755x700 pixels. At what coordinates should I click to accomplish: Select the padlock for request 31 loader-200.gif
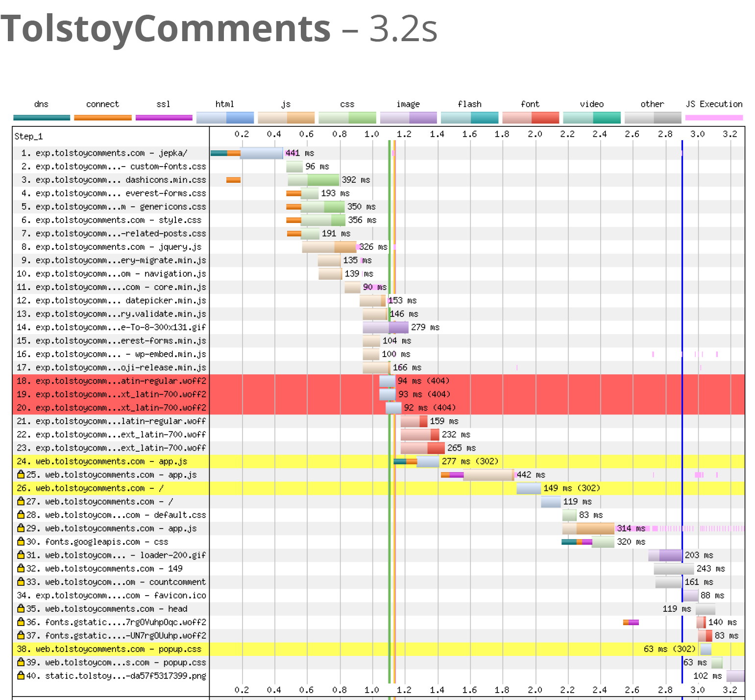21,555
